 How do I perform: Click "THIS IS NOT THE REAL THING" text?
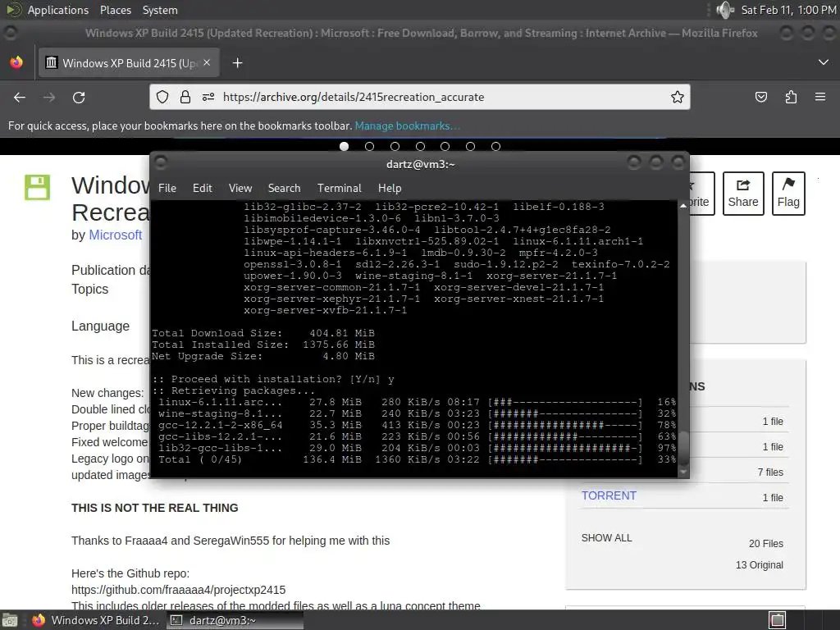coord(155,508)
